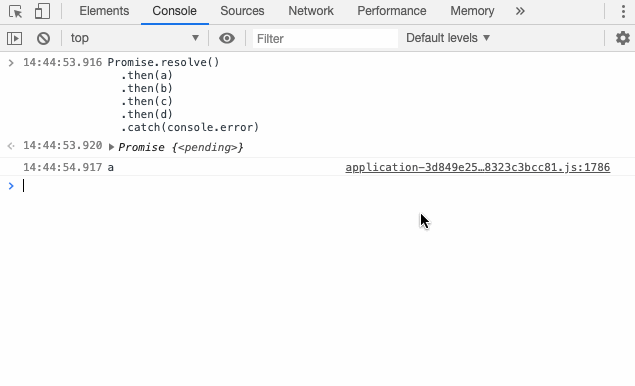The image size is (635, 386).
Task: Open DevTools three-dot customize menu
Action: [623, 11]
